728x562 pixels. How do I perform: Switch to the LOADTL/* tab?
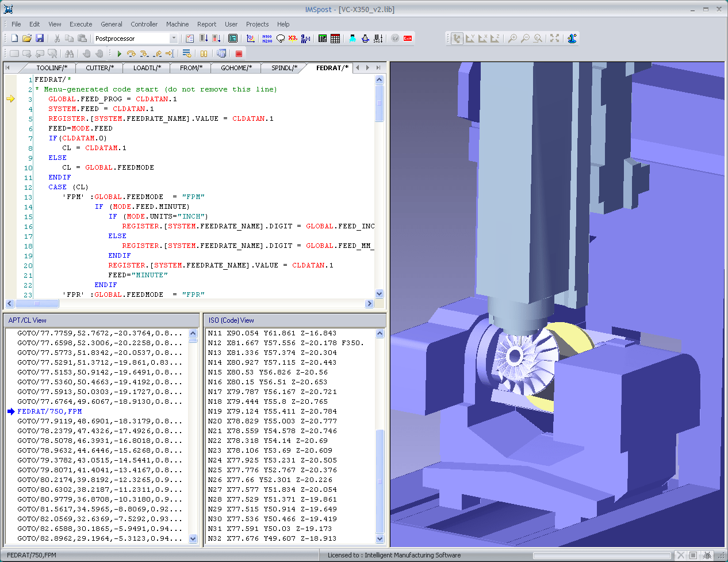(147, 68)
